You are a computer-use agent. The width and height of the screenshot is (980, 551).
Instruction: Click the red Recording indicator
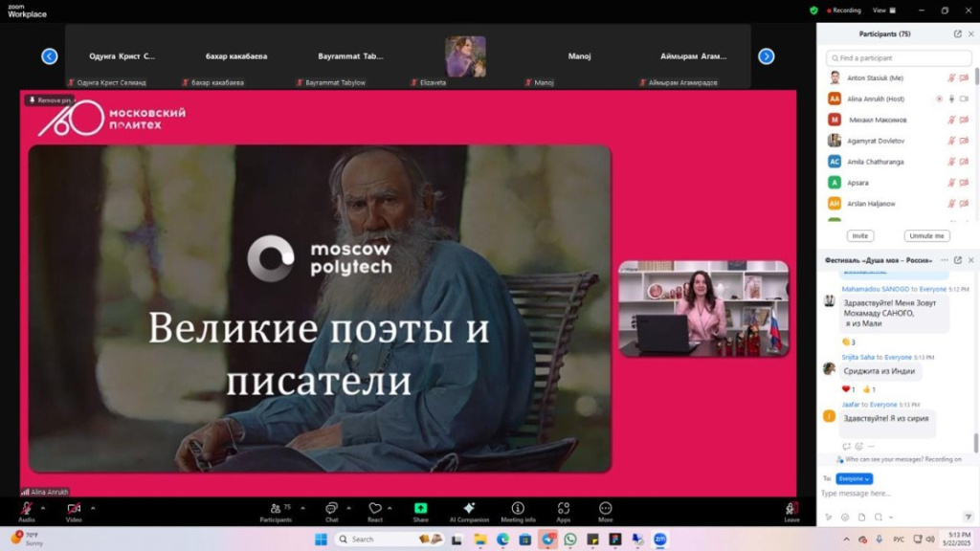844,10
